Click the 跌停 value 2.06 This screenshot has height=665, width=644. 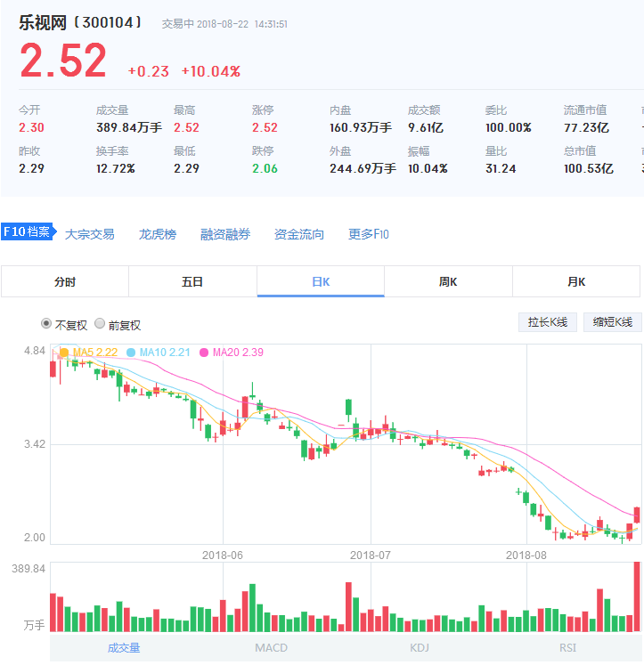[265, 169]
